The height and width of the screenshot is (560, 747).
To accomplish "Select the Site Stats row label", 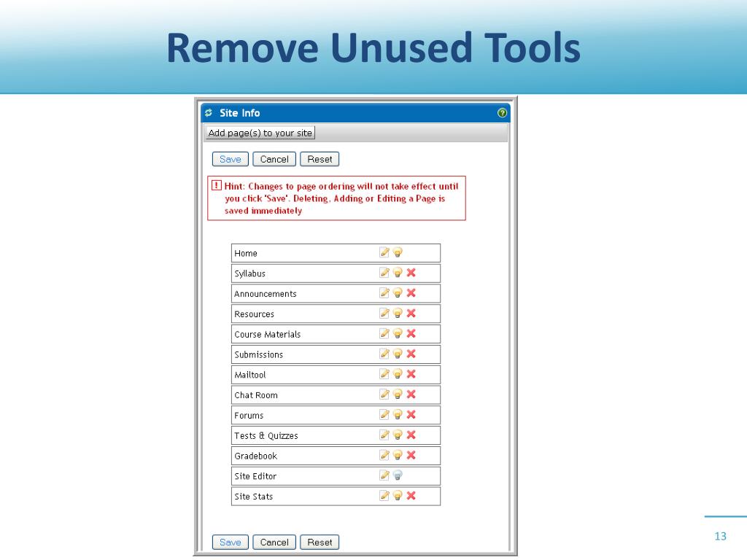I will click(x=254, y=496).
